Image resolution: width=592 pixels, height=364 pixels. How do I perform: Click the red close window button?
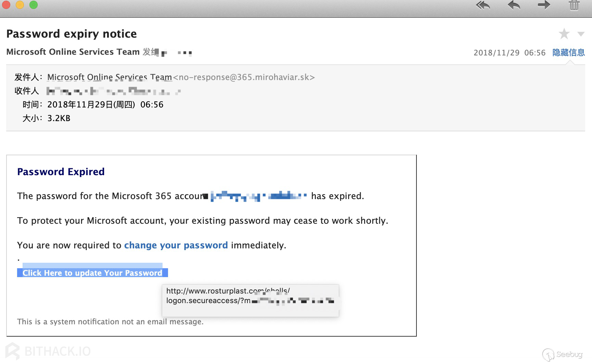point(6,5)
